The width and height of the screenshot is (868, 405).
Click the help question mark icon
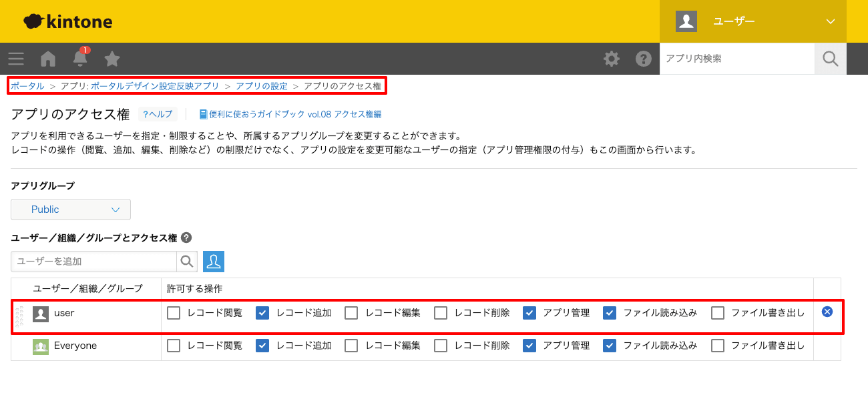[643, 59]
